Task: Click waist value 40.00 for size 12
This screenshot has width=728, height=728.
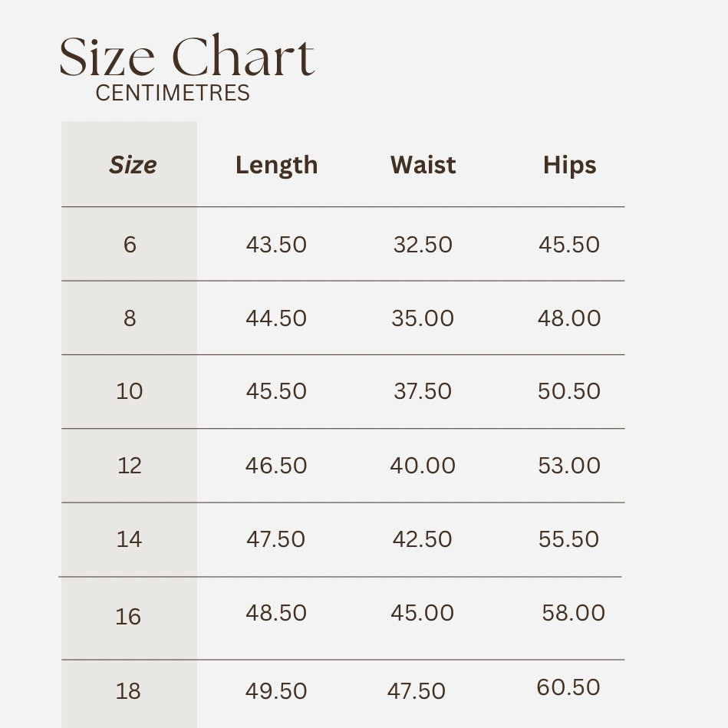Action: [x=423, y=465]
